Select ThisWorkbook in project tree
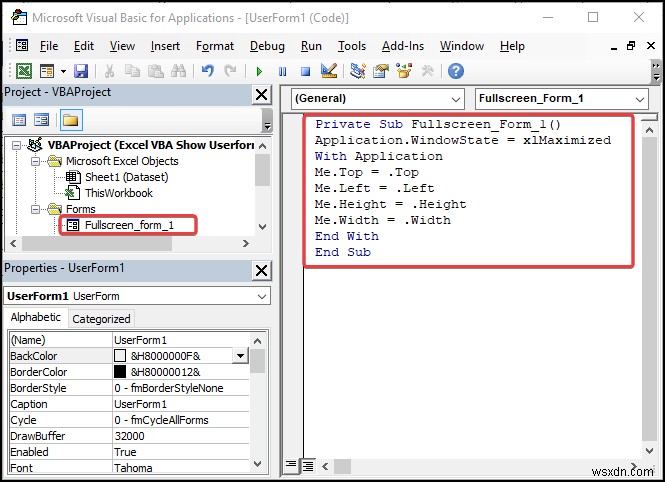The width and height of the screenshot is (665, 482). tap(119, 193)
